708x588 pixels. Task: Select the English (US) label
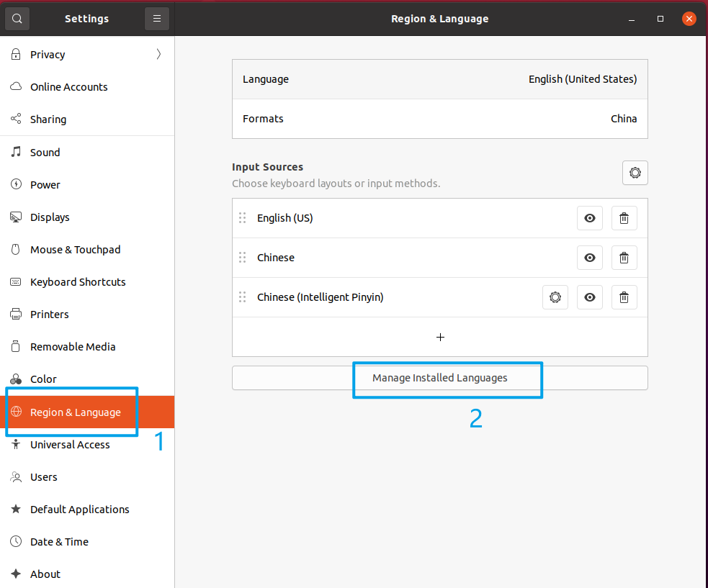coord(285,218)
